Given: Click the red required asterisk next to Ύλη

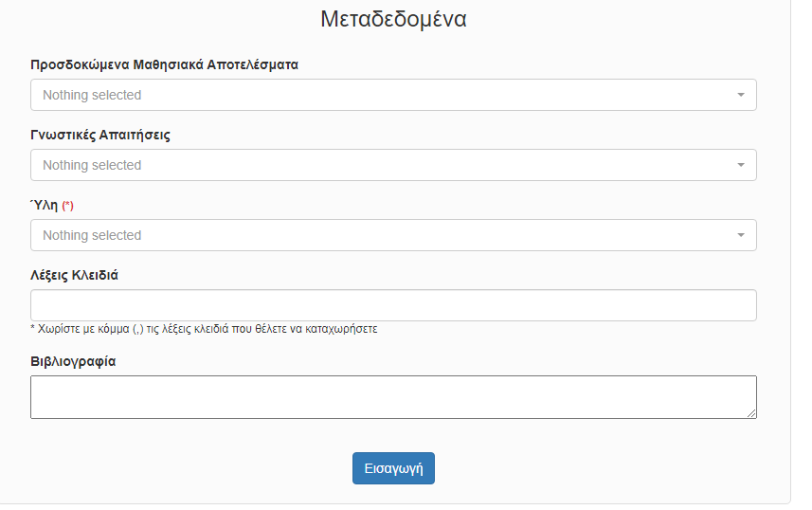Looking at the screenshot, I should click(x=68, y=206).
